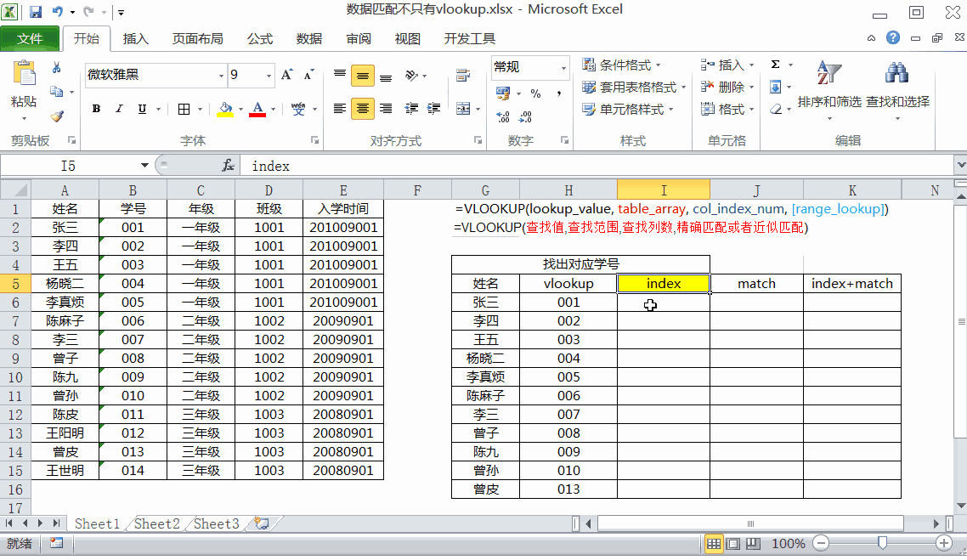Expand the Name Box dropdown arrow
This screenshot has height=560, width=967.
tap(144, 166)
